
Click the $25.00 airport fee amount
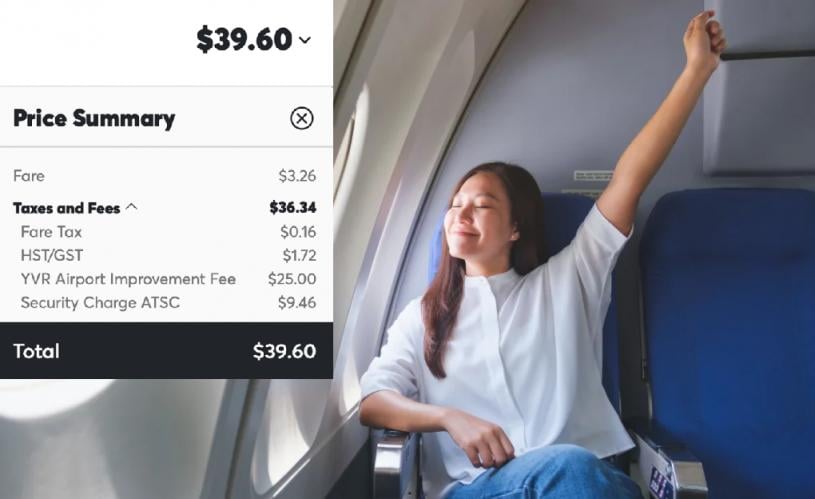(x=292, y=279)
